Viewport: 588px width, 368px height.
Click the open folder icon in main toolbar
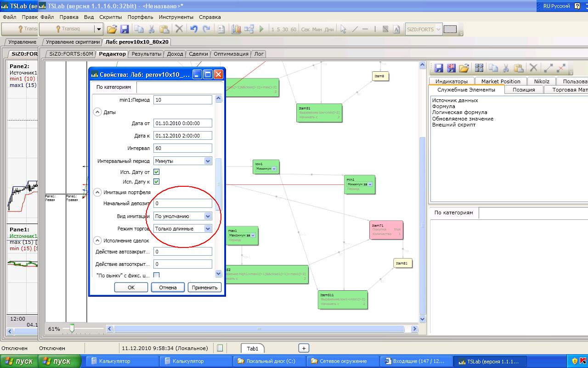point(112,29)
